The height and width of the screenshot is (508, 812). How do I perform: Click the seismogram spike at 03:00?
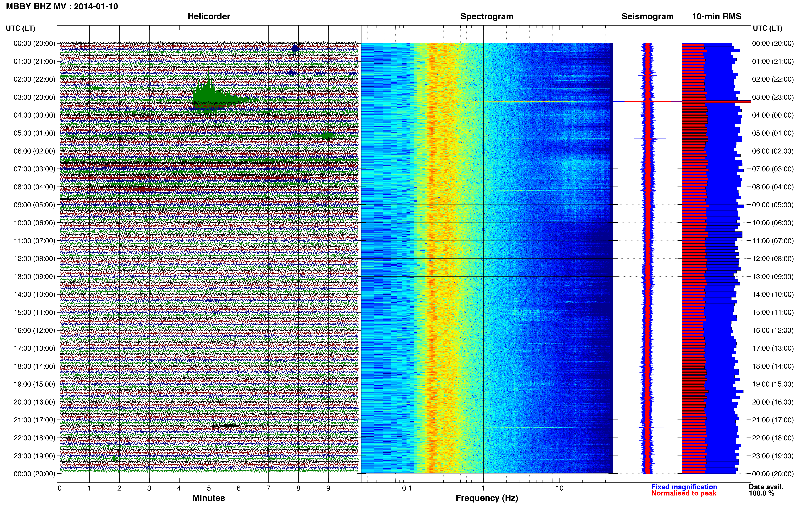click(x=648, y=101)
